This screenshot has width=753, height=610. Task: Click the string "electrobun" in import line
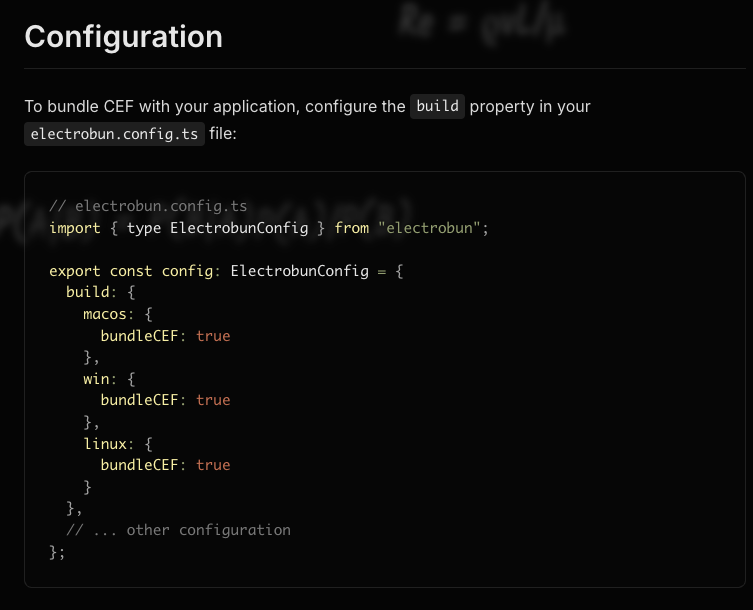click(x=429, y=228)
